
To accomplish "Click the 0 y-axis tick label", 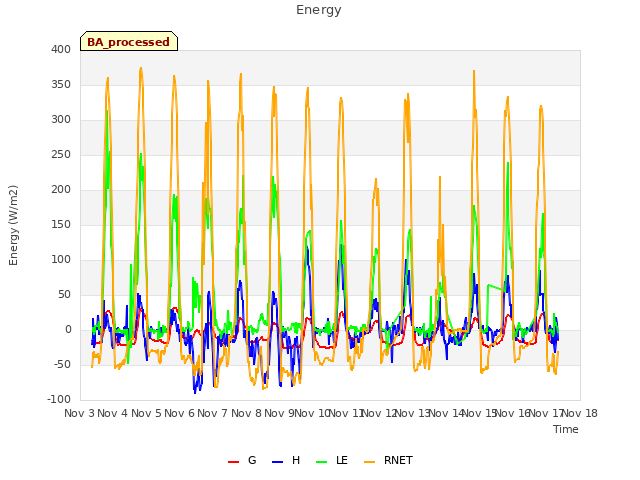I will [68, 329].
